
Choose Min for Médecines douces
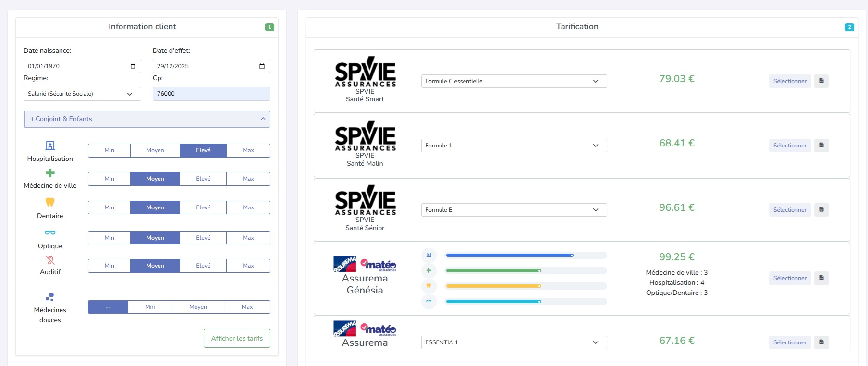click(150, 307)
